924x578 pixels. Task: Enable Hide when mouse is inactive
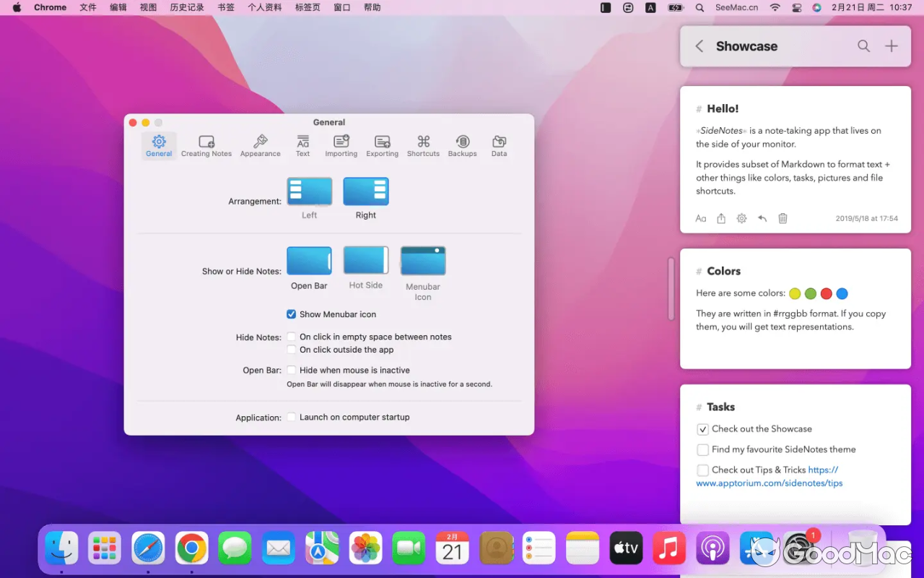pyautogui.click(x=291, y=369)
